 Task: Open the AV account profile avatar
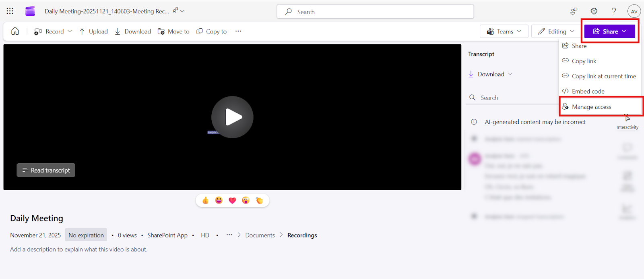pyautogui.click(x=634, y=11)
